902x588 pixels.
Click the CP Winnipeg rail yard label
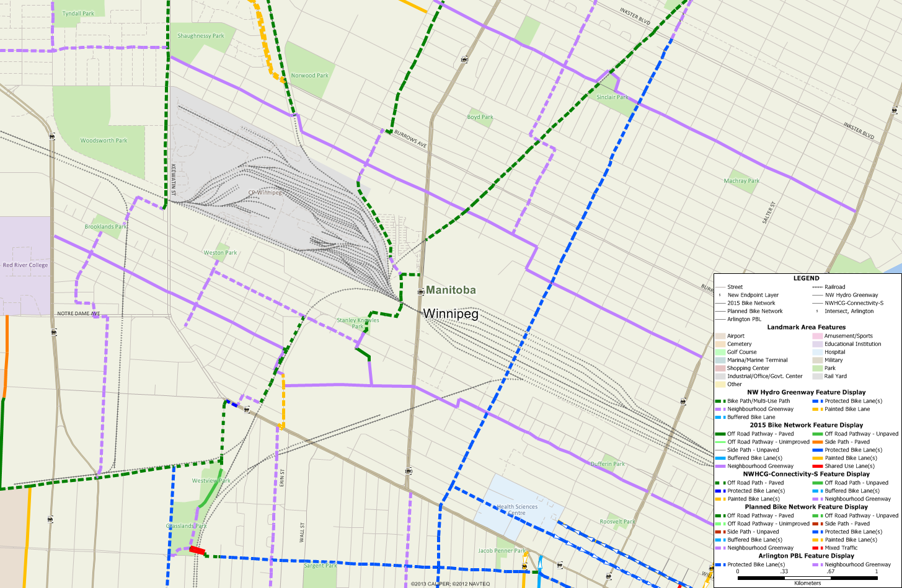(x=265, y=193)
